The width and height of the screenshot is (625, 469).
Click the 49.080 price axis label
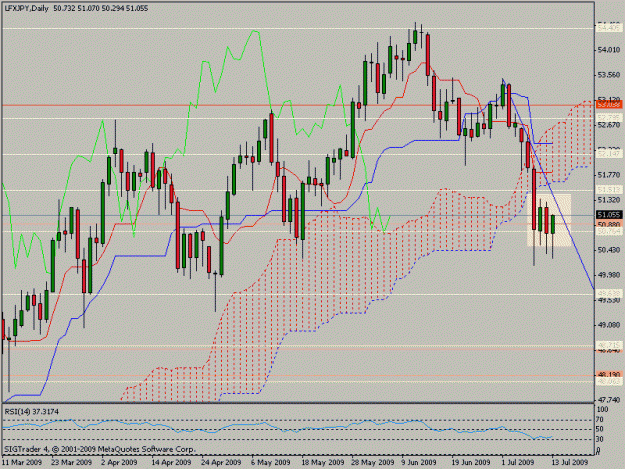click(609, 325)
